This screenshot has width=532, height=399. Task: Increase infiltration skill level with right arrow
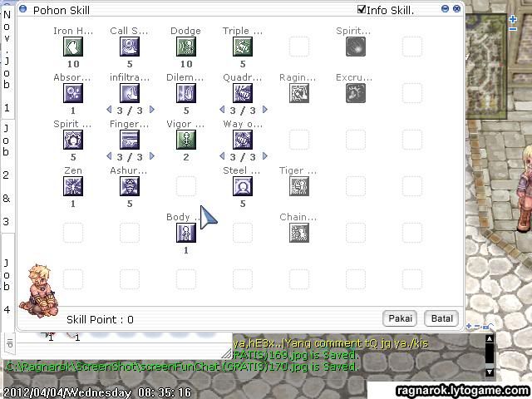[152, 110]
